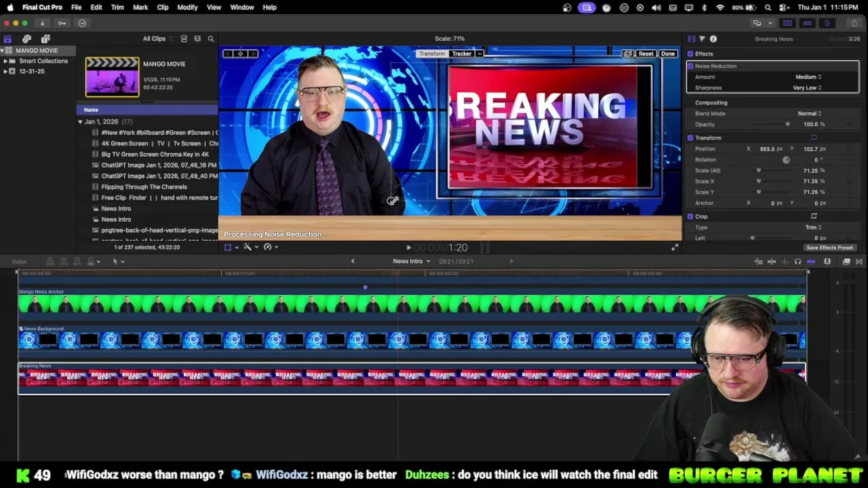Open the Modify menu
The width and height of the screenshot is (868, 488).
tap(187, 7)
